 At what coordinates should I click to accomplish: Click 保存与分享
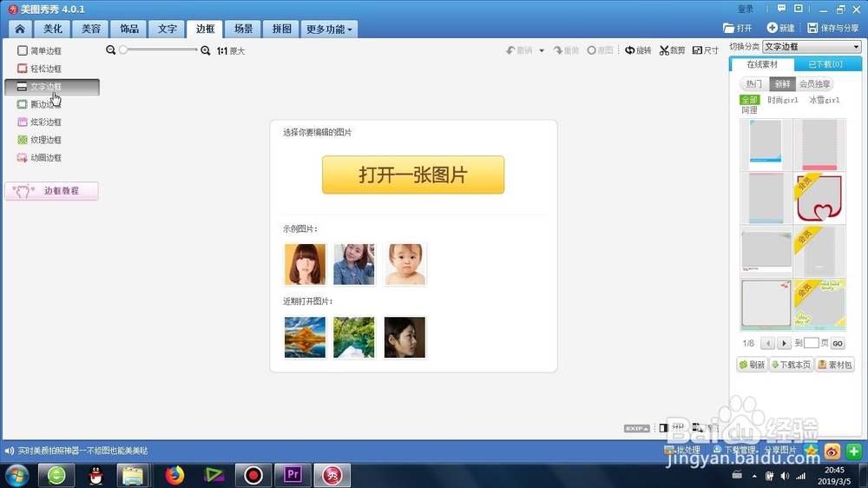pyautogui.click(x=833, y=29)
